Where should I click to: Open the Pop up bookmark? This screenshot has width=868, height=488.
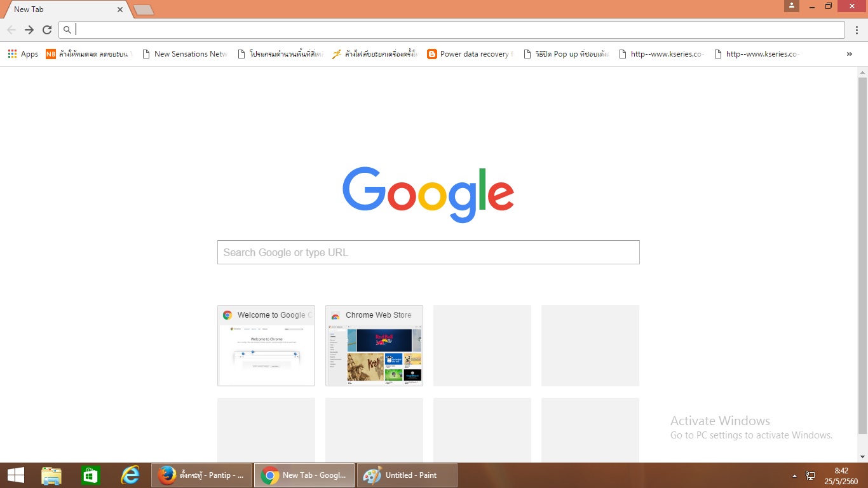point(566,54)
